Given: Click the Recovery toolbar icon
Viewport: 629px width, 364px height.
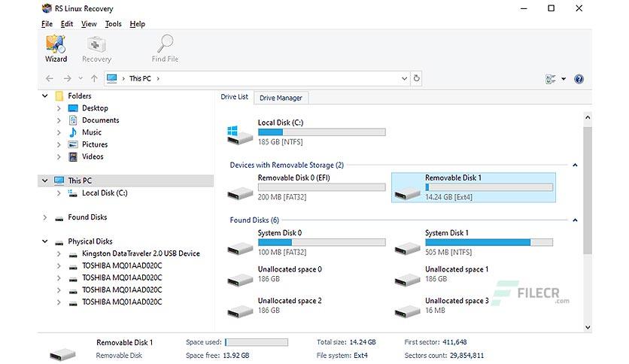Looking at the screenshot, I should [96, 48].
